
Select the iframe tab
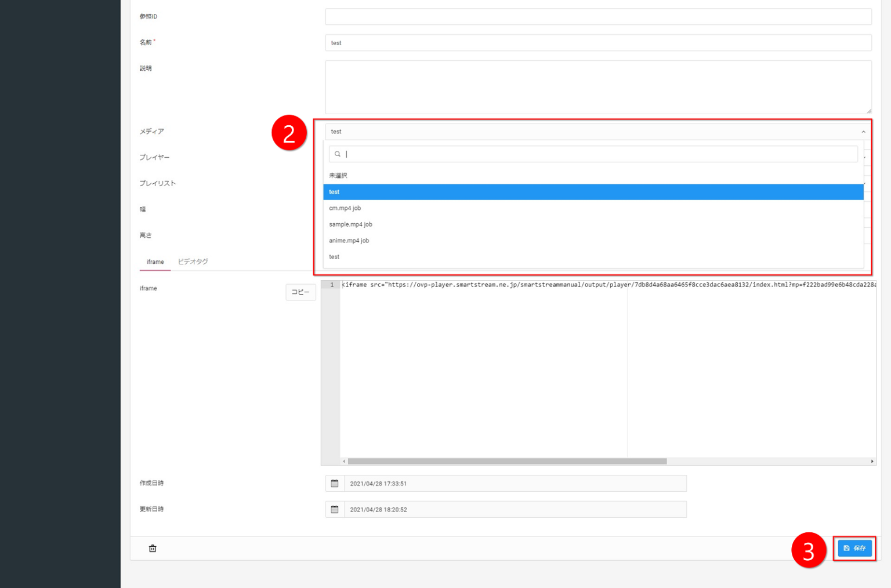pyautogui.click(x=155, y=262)
